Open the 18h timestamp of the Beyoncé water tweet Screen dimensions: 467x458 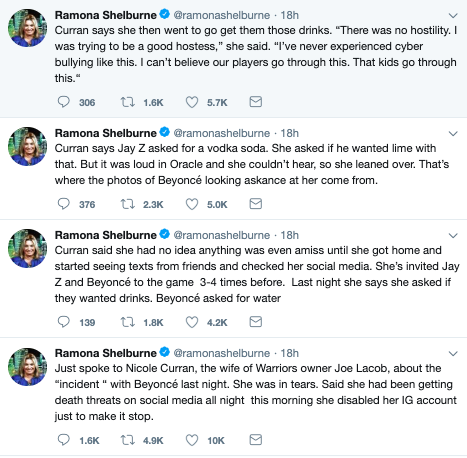[x=289, y=235]
